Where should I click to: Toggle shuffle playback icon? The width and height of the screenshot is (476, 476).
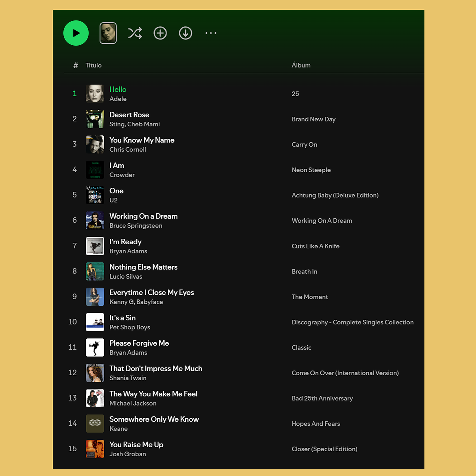click(x=135, y=33)
